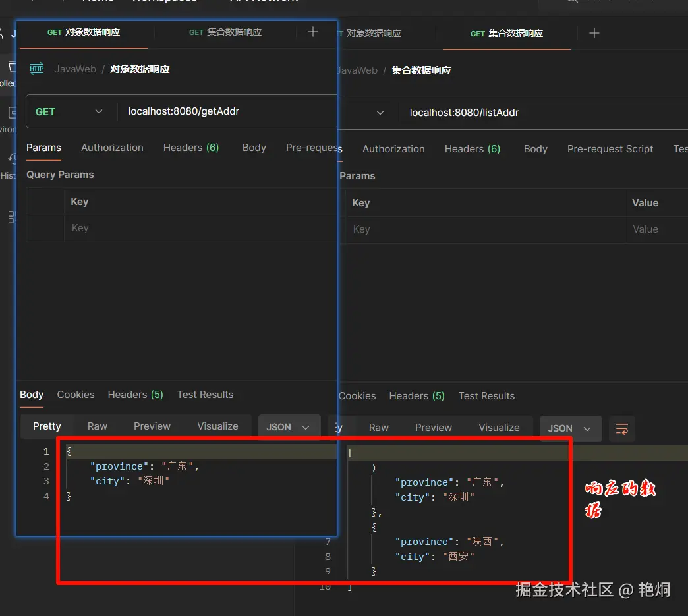
Task: Choose Visualize view in back window
Action: pyautogui.click(x=499, y=428)
